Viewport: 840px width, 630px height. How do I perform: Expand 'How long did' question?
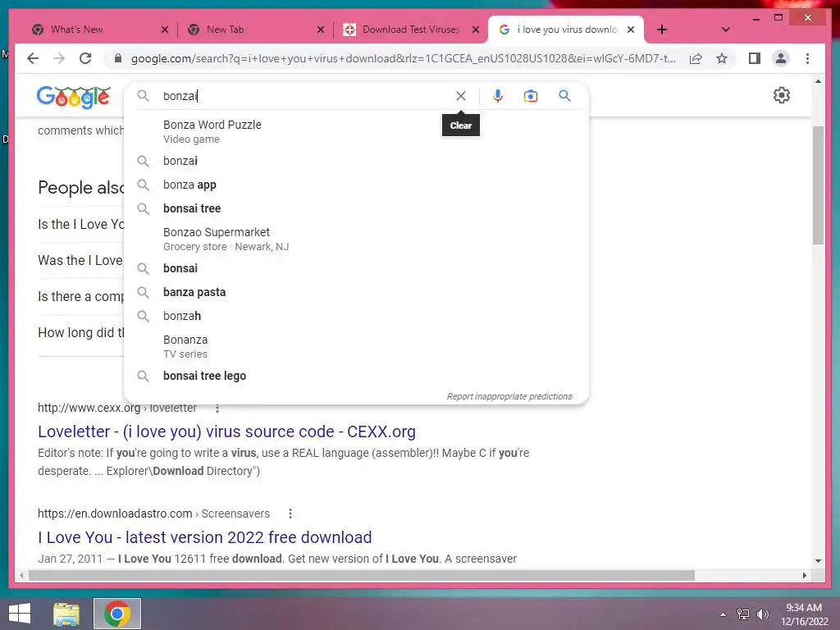pos(81,333)
